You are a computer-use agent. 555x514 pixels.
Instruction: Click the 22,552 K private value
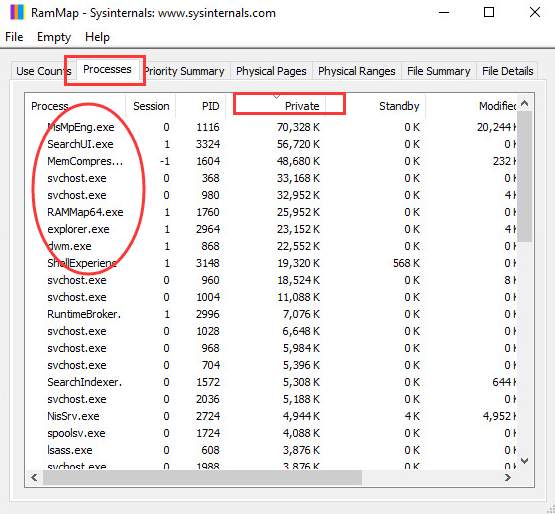coord(298,246)
